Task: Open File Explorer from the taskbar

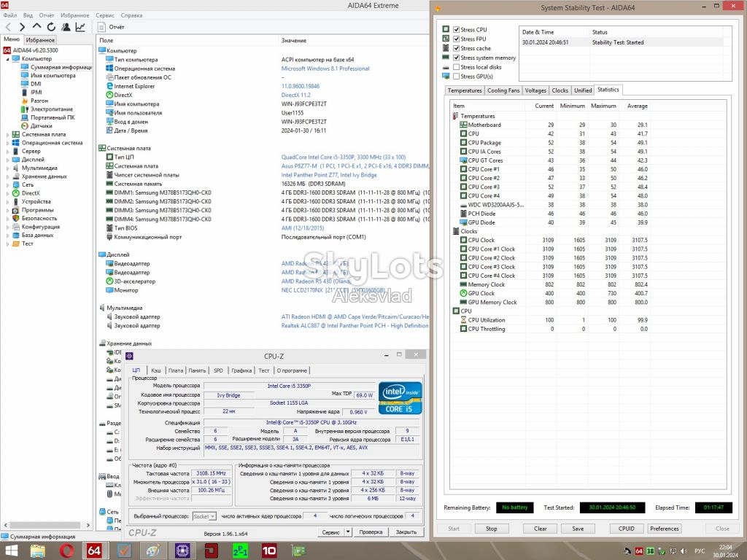Action: click(38, 551)
